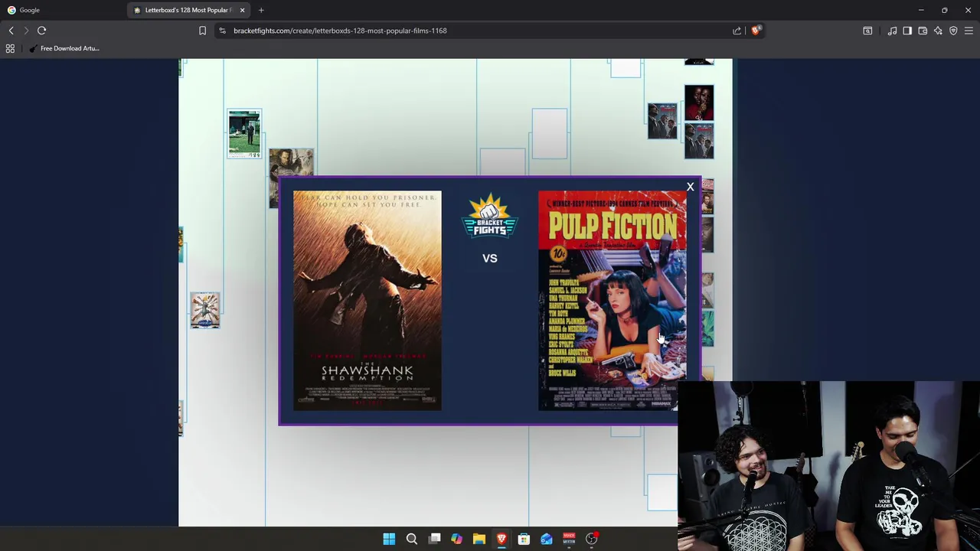
Task: Open the Windows Start menu
Action: [x=389, y=539]
